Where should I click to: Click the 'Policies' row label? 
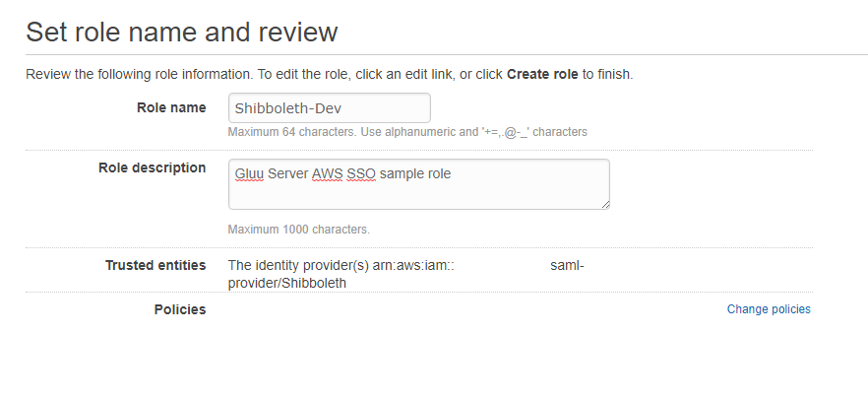(x=180, y=309)
